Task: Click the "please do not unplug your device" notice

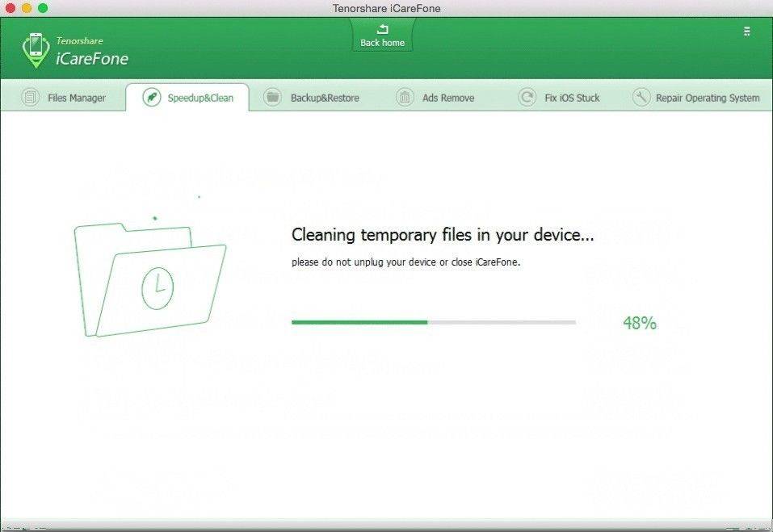Action: [405, 262]
